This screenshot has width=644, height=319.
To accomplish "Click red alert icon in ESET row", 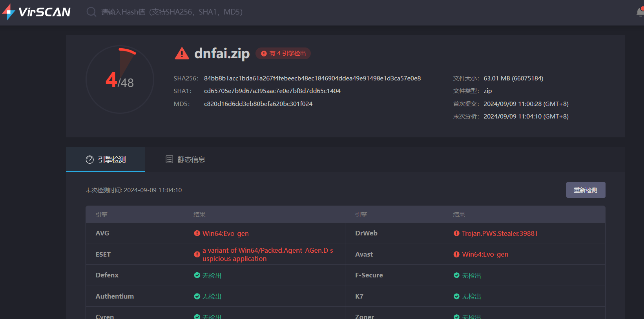I will (197, 254).
